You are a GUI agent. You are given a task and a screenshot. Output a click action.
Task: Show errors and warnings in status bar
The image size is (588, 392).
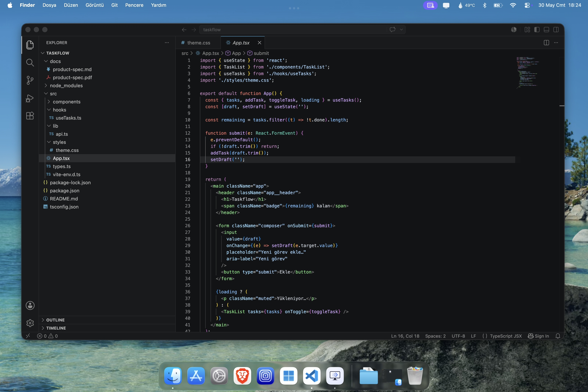pyautogui.click(x=48, y=336)
